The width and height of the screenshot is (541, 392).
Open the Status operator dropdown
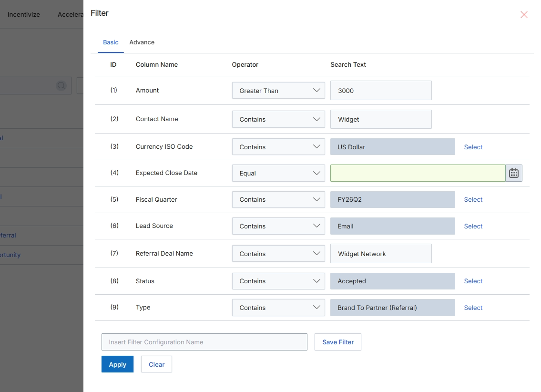pos(278,281)
